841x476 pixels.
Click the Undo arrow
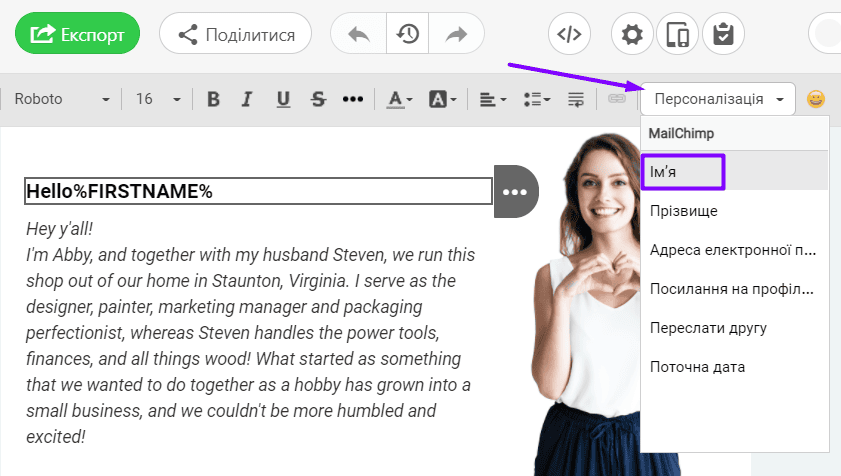pos(359,34)
